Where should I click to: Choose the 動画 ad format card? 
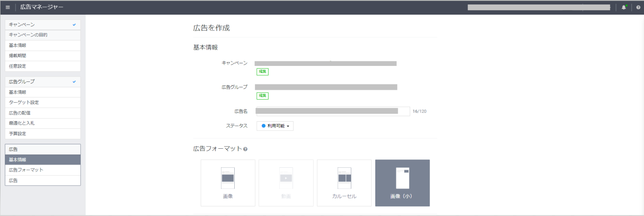pyautogui.click(x=286, y=183)
